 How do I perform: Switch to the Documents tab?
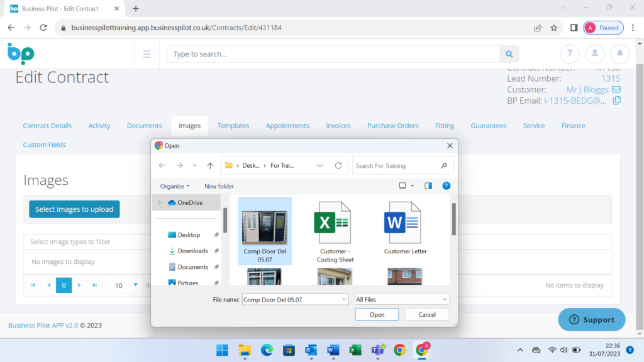pos(144,126)
